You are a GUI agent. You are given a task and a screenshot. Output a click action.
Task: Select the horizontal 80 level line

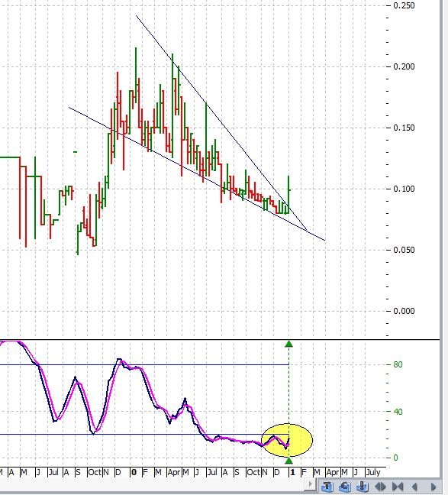point(144,364)
